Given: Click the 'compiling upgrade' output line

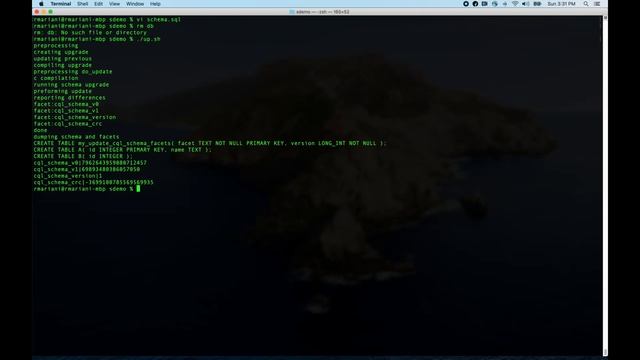Looking at the screenshot, I should click(x=62, y=65).
